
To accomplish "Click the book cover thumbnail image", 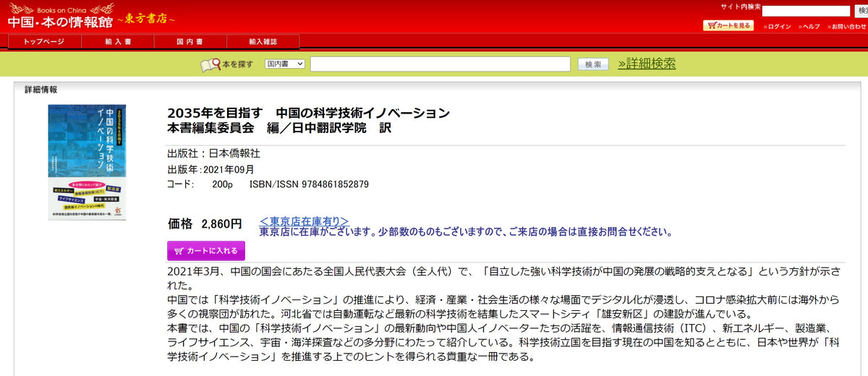I will (87, 161).
